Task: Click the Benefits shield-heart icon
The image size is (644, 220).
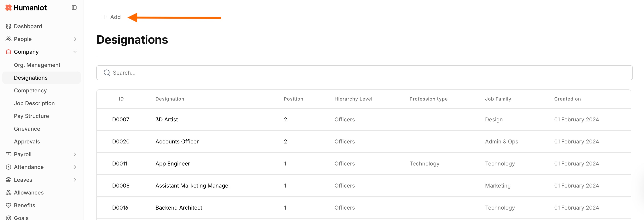Action: pyautogui.click(x=9, y=205)
